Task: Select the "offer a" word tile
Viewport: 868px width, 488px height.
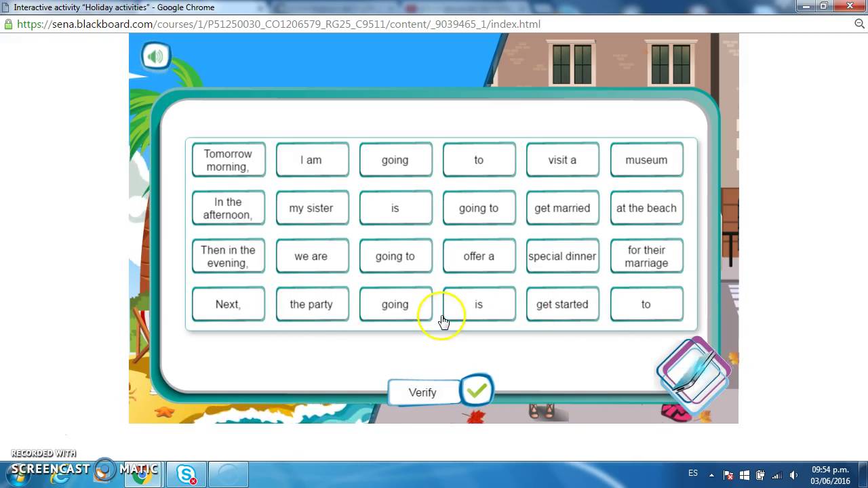Action: pos(479,256)
